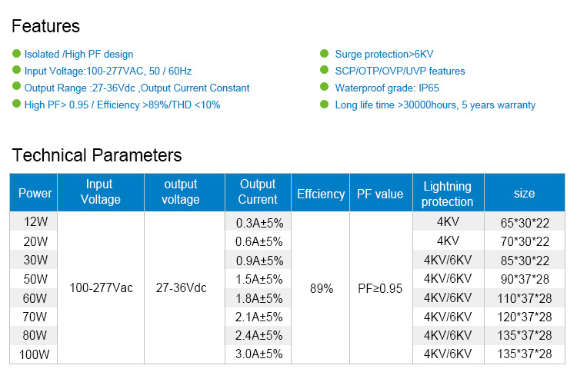Click the Output Current column header
Image resolution: width=577 pixels, height=392 pixels.
tap(258, 192)
